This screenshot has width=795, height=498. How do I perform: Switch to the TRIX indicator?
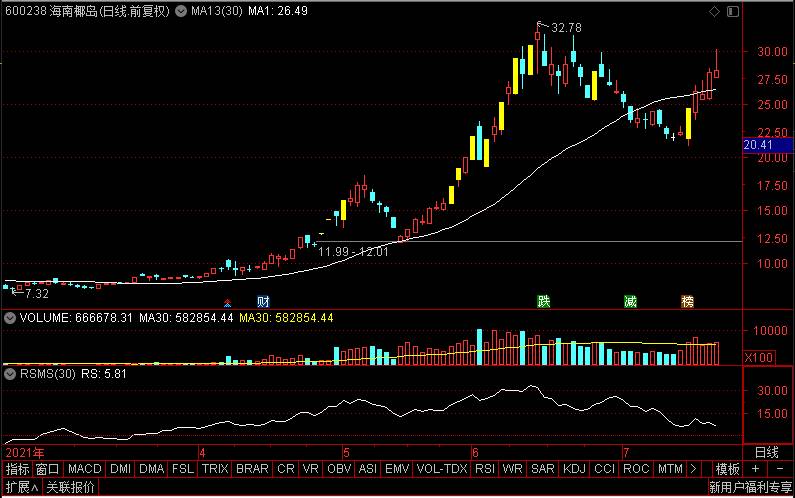215,469
